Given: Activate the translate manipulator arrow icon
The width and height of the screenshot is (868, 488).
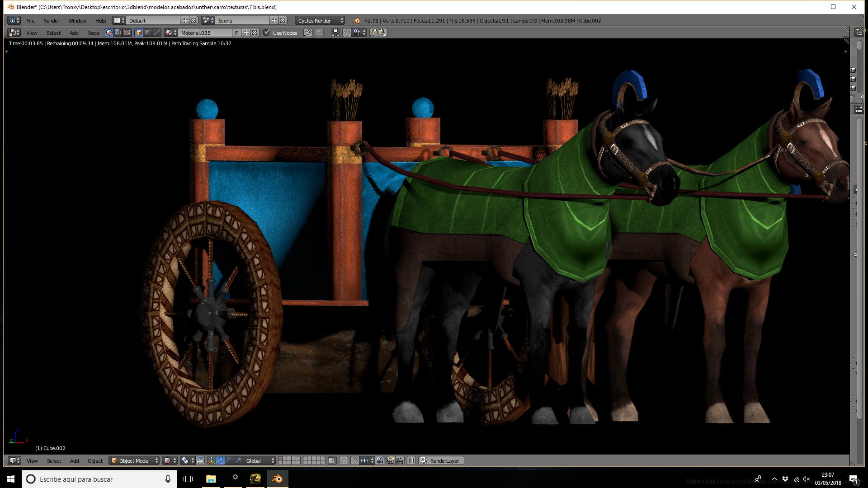Looking at the screenshot, I should click(220, 460).
